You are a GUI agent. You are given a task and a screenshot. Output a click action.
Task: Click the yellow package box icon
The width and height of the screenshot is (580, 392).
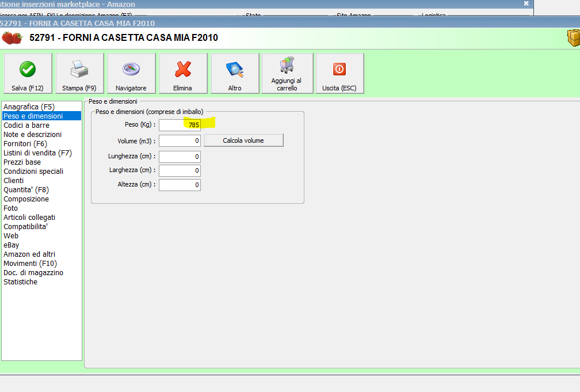point(574,38)
